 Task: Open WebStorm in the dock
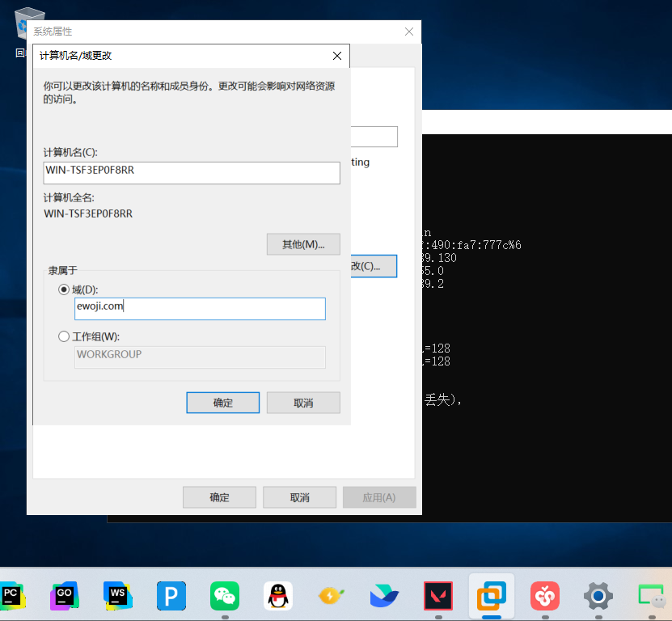pos(118,596)
